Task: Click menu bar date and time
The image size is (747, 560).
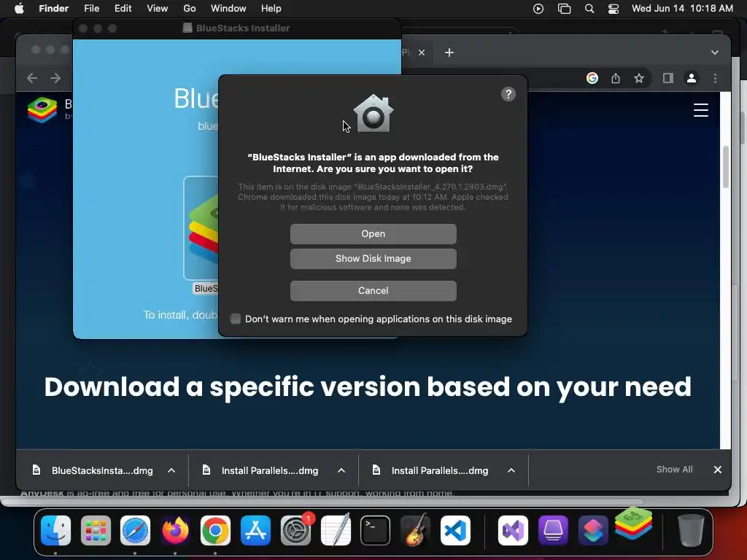Action: 682,9
